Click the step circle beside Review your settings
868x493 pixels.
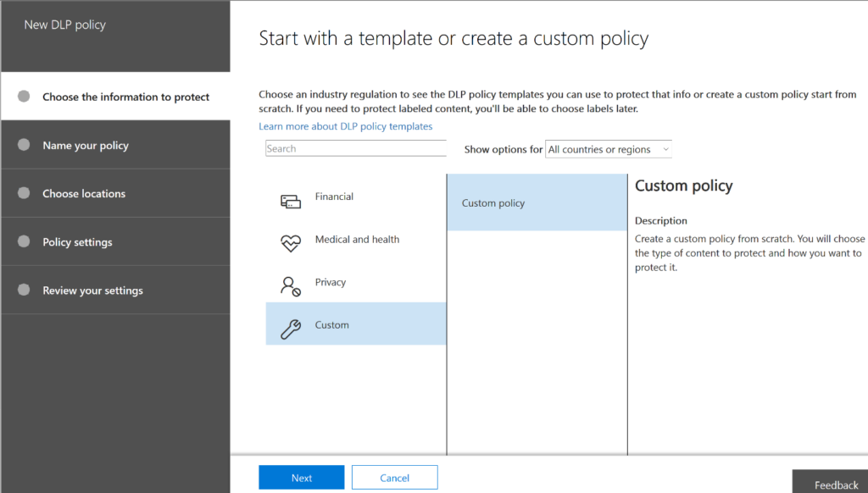click(x=24, y=290)
